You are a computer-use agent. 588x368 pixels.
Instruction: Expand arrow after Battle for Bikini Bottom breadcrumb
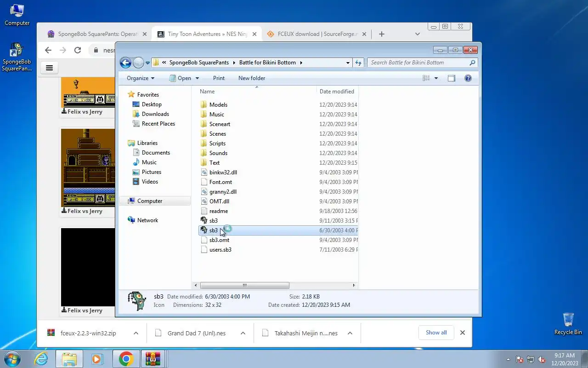tap(301, 63)
